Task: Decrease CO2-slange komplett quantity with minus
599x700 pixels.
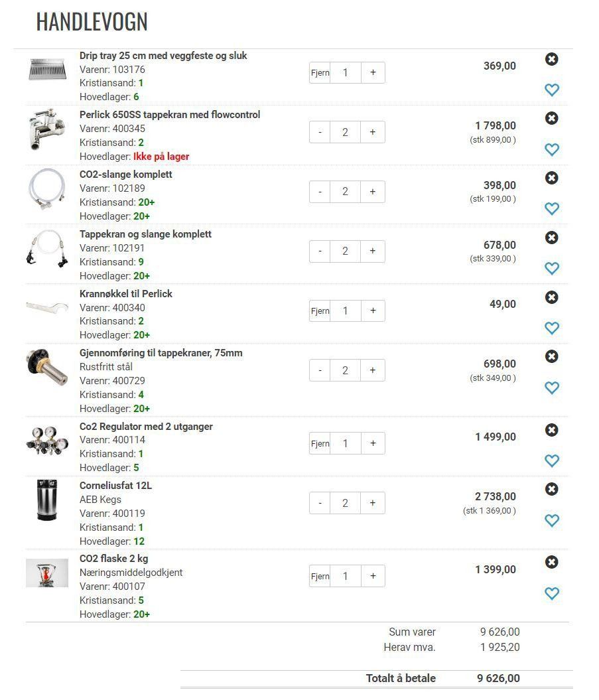Action: tap(320, 192)
